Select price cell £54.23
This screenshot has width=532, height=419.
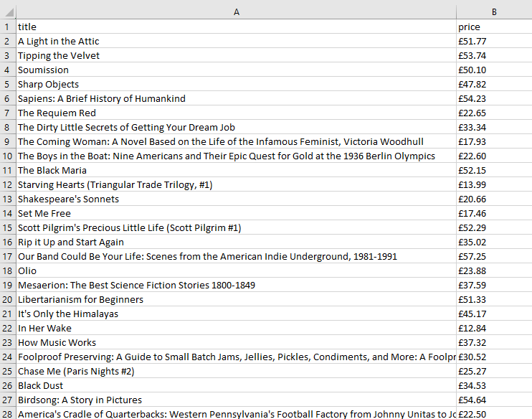click(x=494, y=98)
